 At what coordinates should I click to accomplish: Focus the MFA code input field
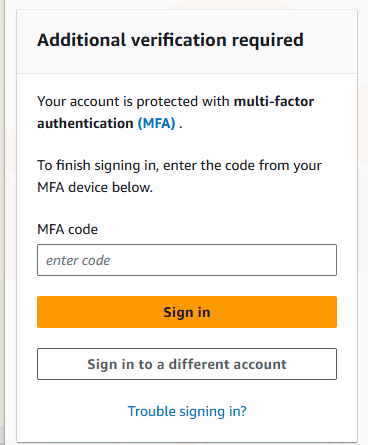click(187, 260)
